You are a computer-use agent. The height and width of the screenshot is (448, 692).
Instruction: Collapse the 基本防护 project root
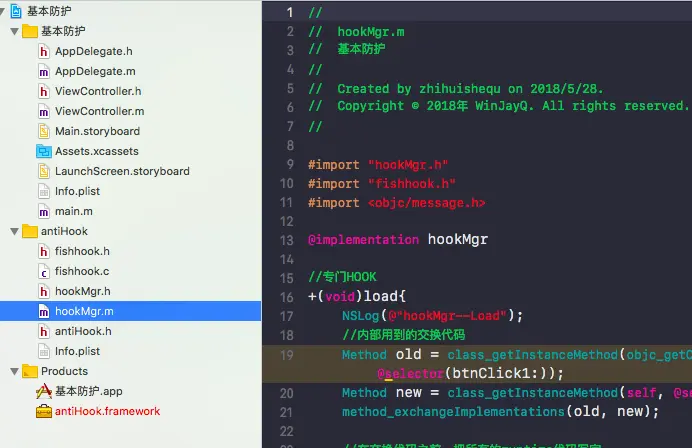[2, 11]
